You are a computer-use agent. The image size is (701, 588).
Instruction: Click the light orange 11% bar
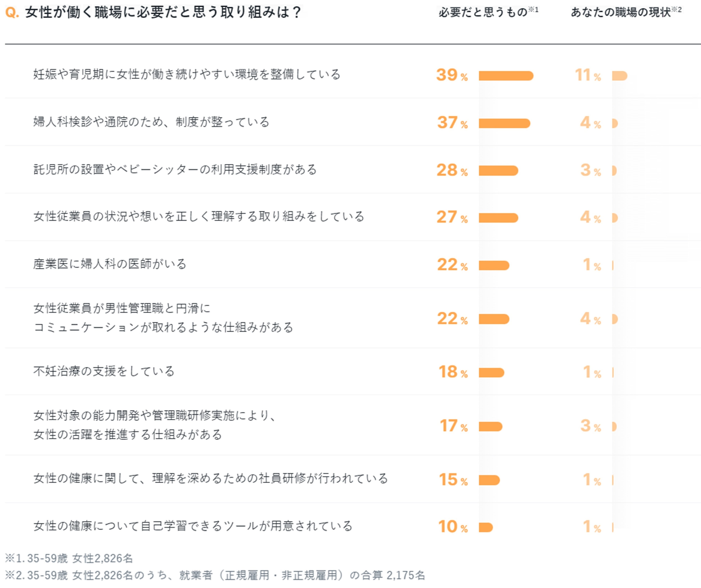tap(620, 76)
